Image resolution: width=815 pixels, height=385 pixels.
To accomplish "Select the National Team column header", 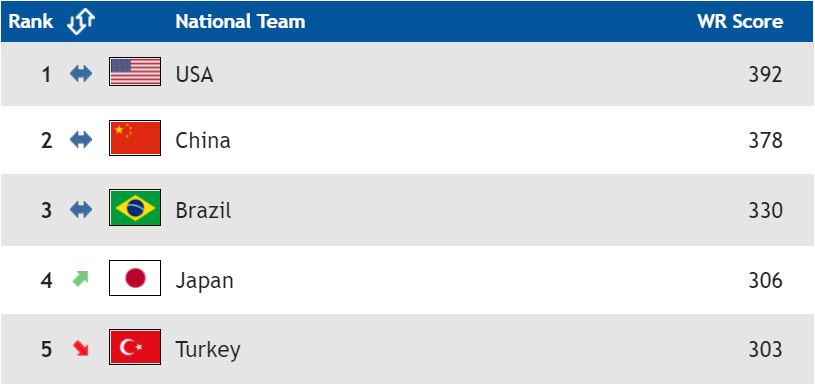I will click(x=240, y=22).
